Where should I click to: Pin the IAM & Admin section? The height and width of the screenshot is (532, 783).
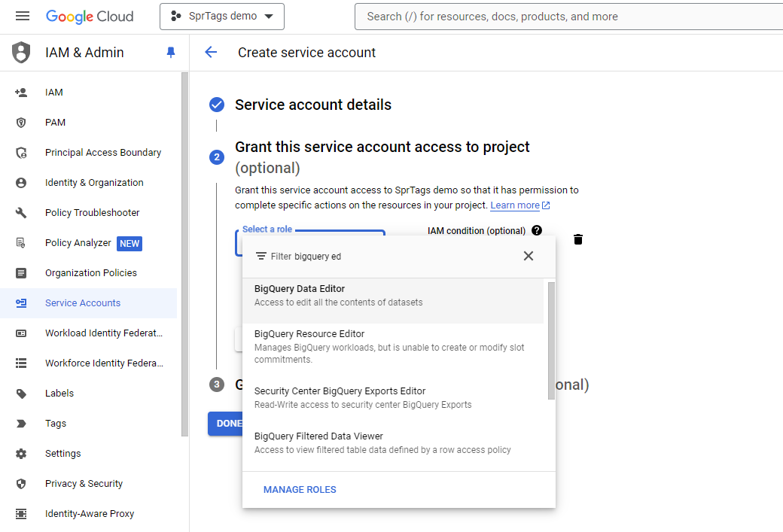[x=170, y=52]
